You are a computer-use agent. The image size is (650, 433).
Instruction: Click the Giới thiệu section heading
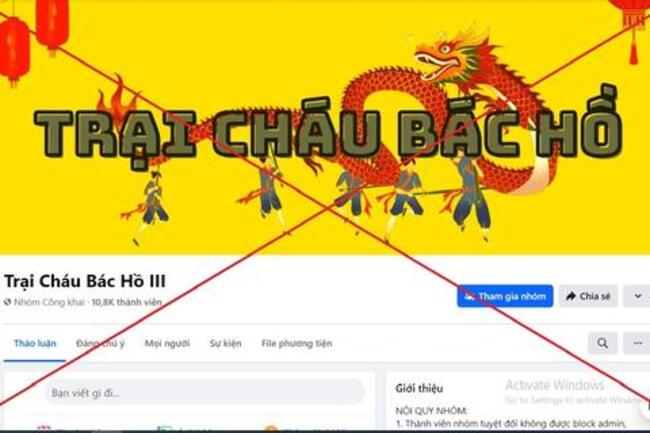click(419, 388)
